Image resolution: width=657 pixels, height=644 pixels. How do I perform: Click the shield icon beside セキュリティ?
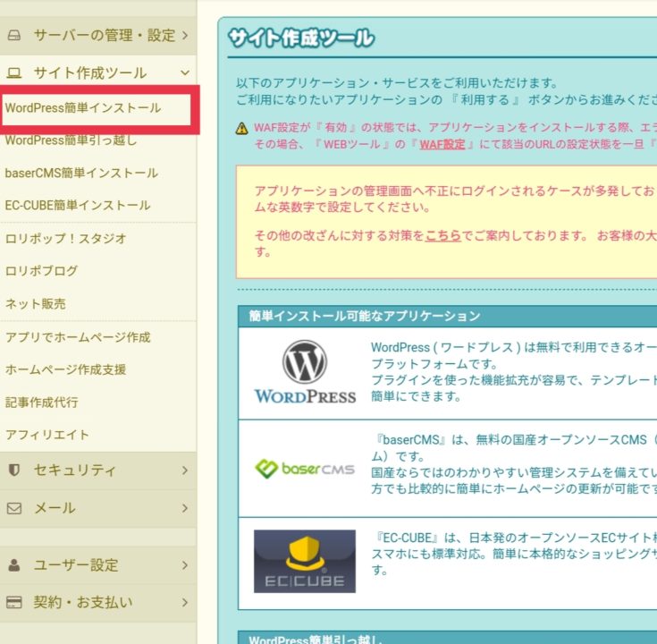pos(13,470)
